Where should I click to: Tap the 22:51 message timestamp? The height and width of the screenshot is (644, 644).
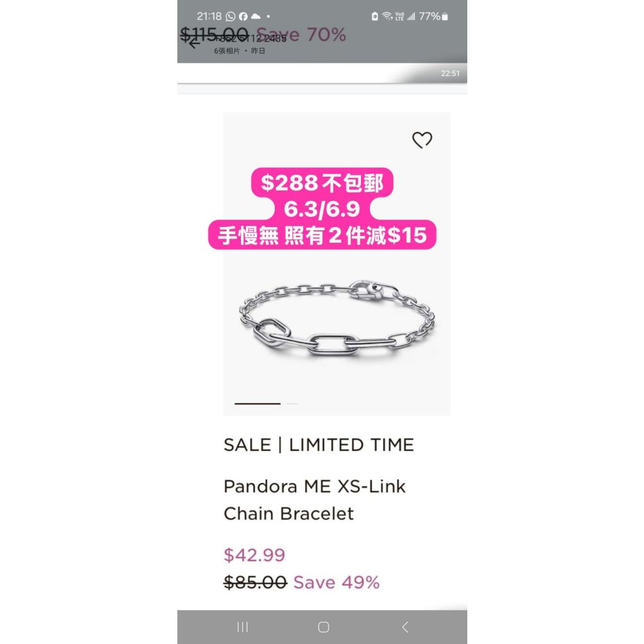coord(450,74)
